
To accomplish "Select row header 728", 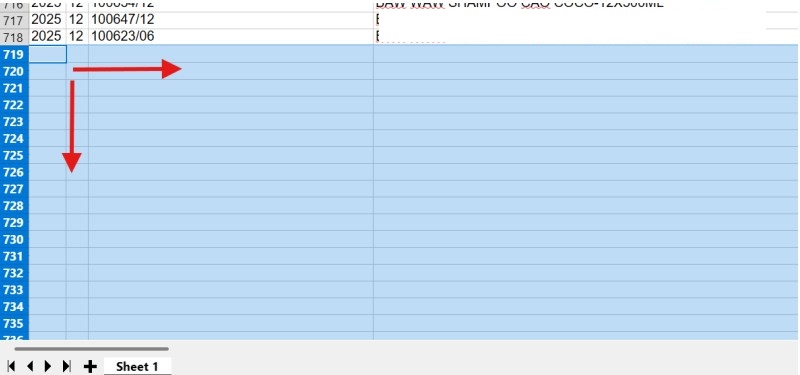I will 14,206.
